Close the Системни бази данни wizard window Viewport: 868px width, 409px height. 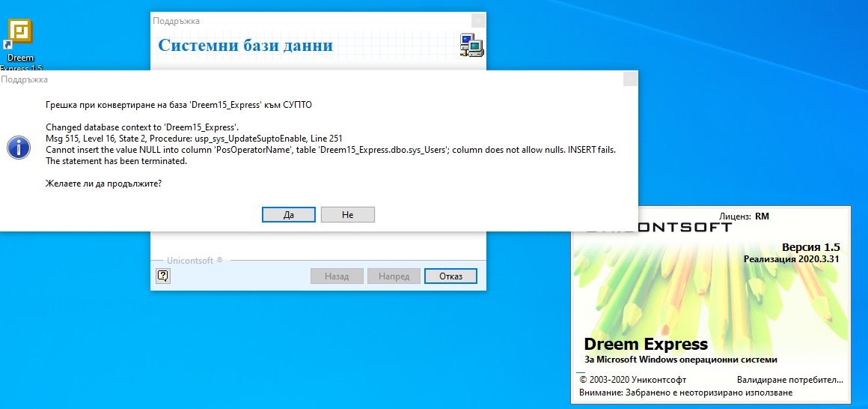(x=478, y=21)
